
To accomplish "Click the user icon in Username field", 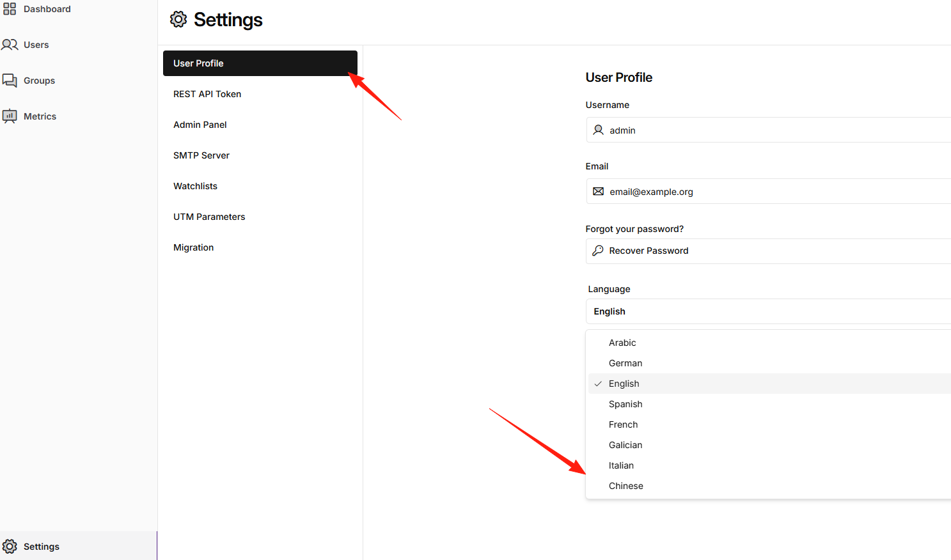I will (x=598, y=130).
